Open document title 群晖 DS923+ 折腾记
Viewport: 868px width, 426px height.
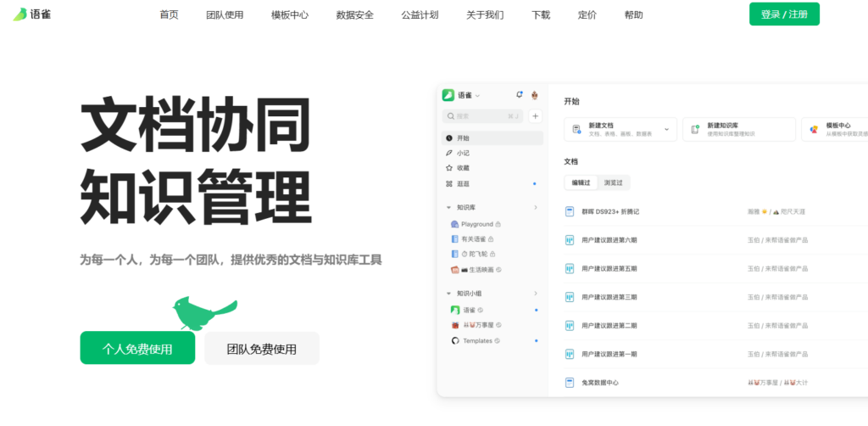tap(610, 211)
